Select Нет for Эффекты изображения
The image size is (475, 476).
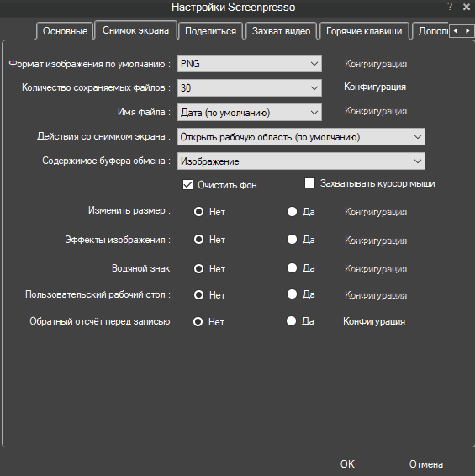tap(198, 240)
